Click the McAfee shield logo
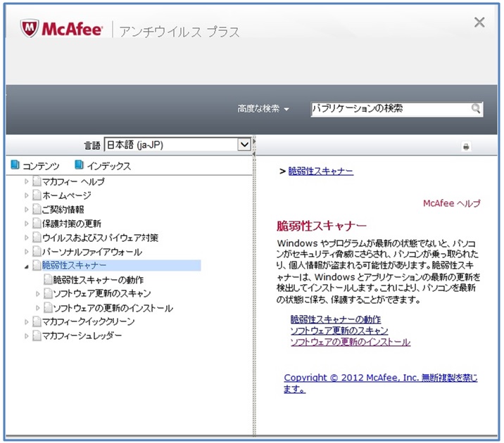Screen dimensions: 504x443 30,28
